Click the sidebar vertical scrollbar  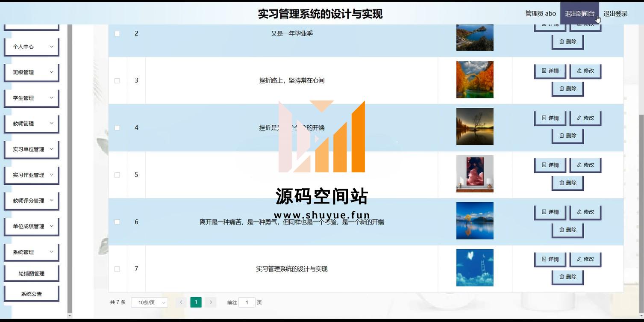70,171
